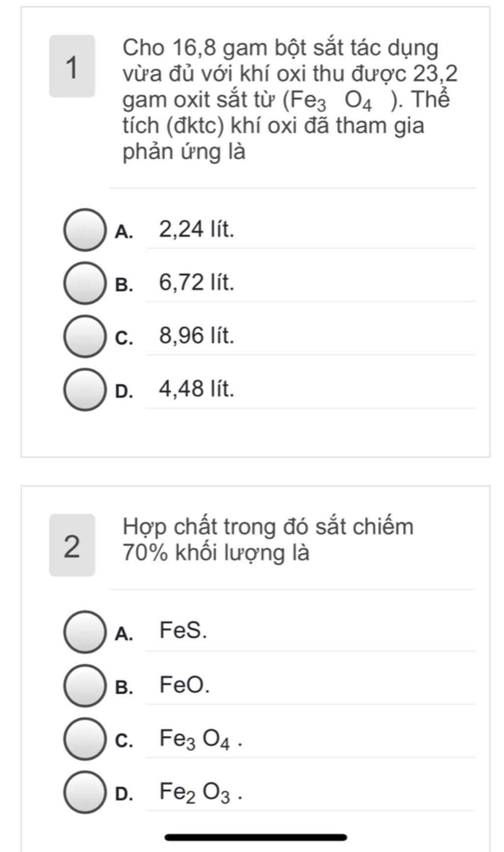The height and width of the screenshot is (852, 504).
Task: Click the answer text 'FeS.'
Action: tap(183, 631)
